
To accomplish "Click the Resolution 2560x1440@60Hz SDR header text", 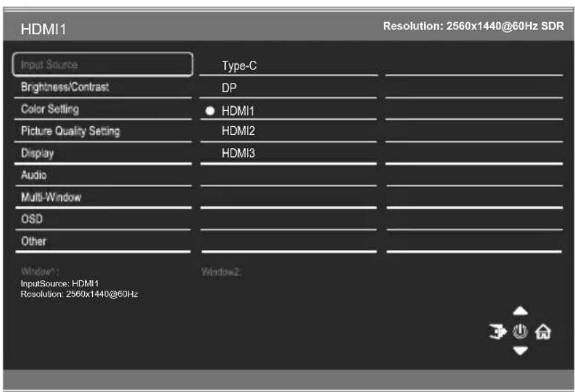I will [x=473, y=26].
